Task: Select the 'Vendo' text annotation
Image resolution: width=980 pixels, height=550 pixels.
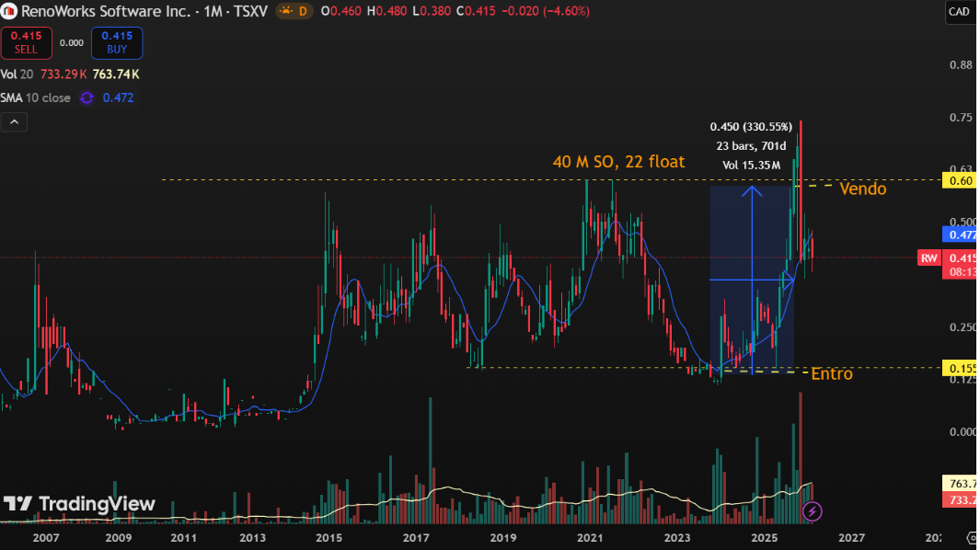Action: (x=863, y=189)
